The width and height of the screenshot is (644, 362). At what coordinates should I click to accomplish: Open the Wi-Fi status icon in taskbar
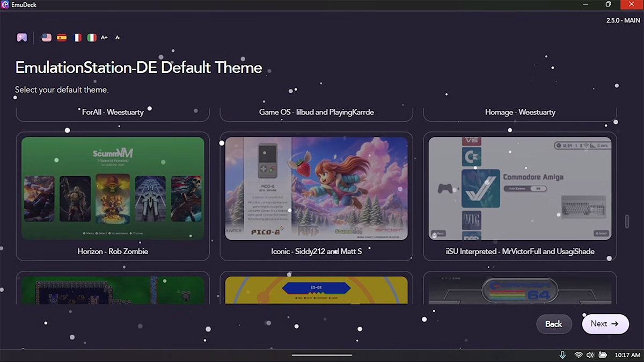tap(578, 354)
